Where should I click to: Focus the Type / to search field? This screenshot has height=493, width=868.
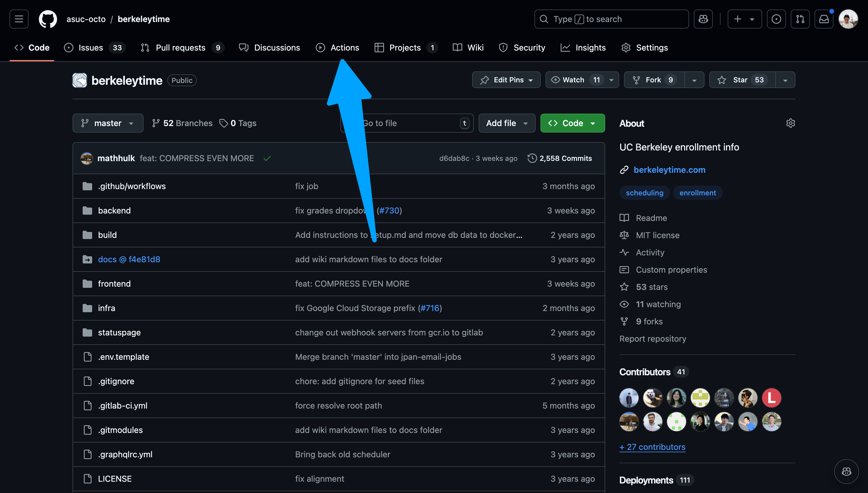click(611, 19)
